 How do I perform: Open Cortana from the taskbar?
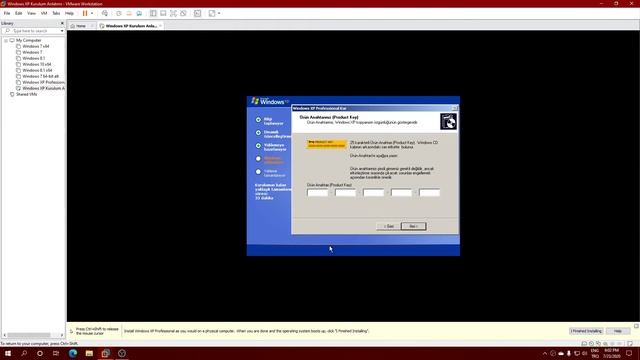pyautogui.click(x=40, y=353)
